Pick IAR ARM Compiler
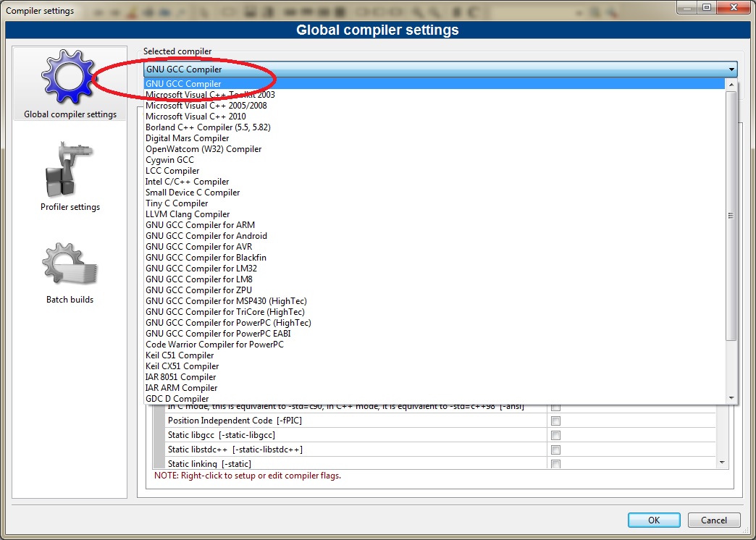Viewport: 756px width, 540px height. pos(434,388)
